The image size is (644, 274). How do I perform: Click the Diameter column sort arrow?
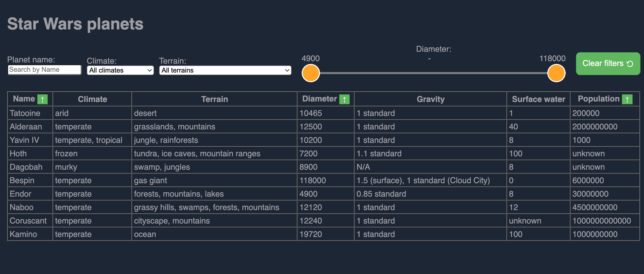point(344,99)
